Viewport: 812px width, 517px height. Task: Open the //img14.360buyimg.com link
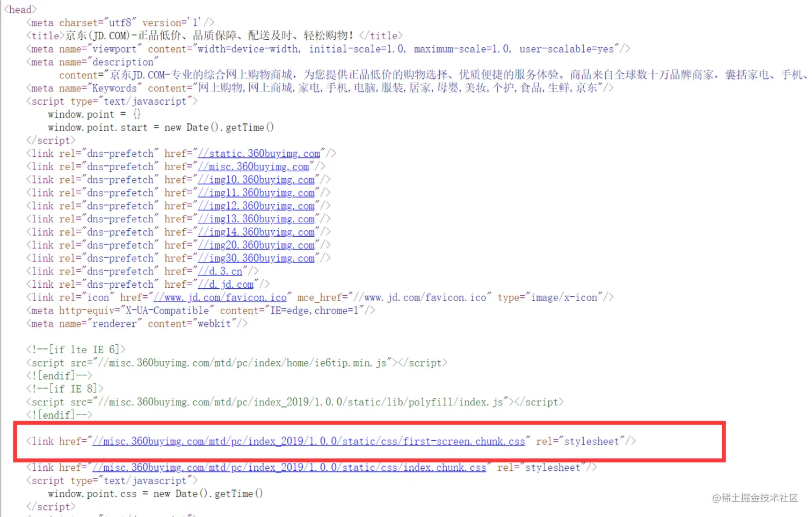pos(256,232)
